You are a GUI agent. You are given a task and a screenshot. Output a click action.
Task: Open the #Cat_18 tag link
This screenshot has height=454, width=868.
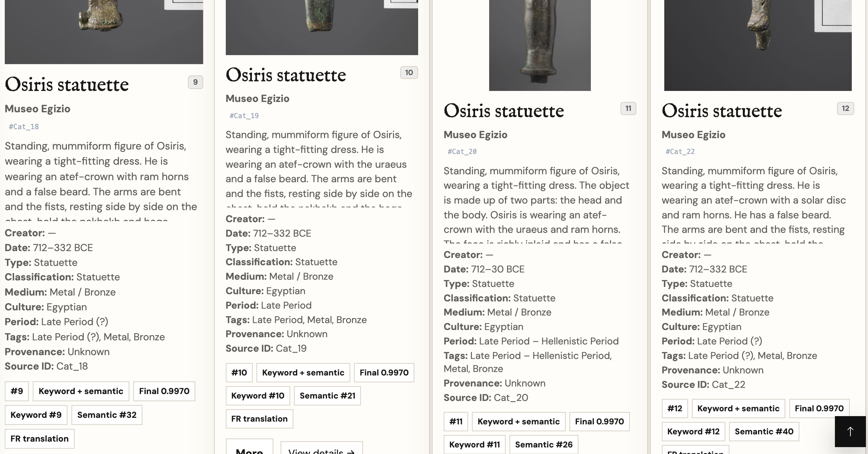[24, 127]
